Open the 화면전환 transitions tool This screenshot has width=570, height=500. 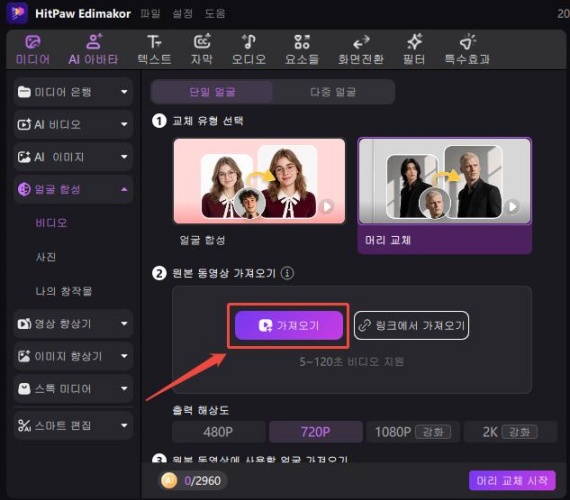click(x=361, y=50)
